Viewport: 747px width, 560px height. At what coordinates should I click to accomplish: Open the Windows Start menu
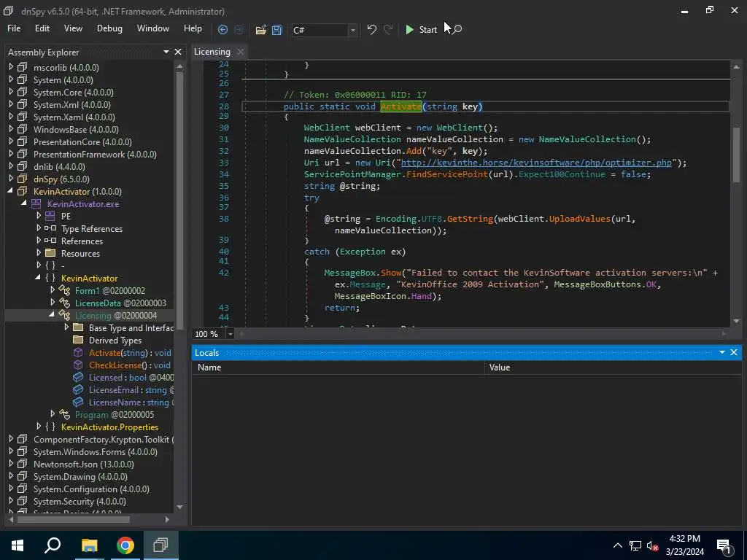(18, 545)
